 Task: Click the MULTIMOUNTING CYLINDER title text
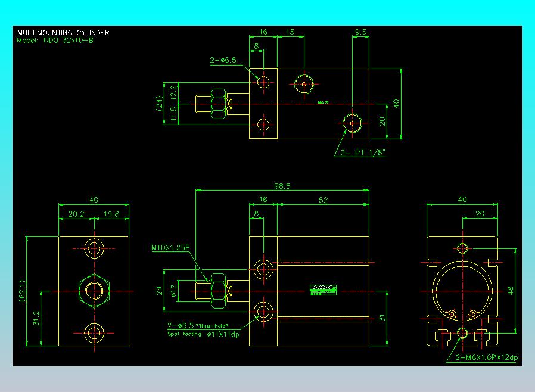63,33
